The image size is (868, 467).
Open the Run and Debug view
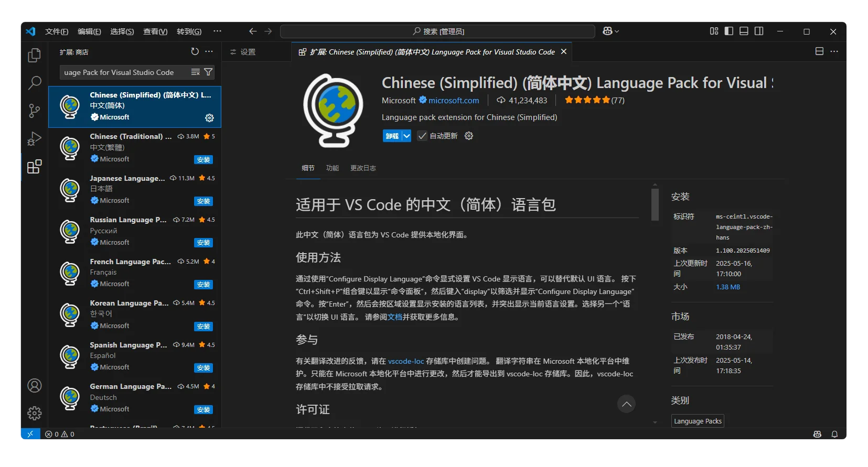(x=34, y=139)
